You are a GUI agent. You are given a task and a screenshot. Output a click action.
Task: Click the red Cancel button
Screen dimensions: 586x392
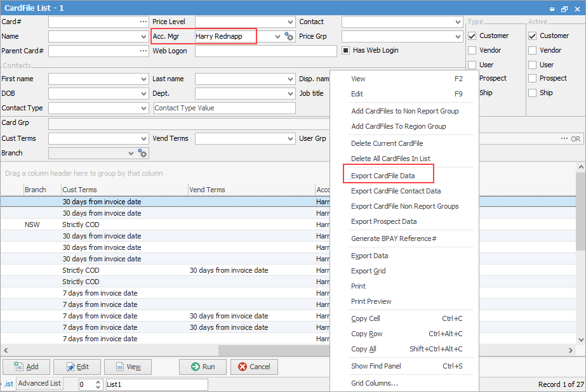(254, 367)
